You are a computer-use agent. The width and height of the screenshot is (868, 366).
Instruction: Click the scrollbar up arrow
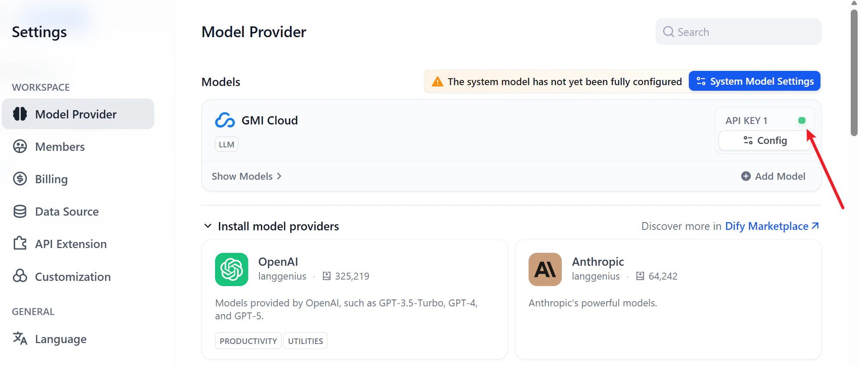click(x=854, y=3)
